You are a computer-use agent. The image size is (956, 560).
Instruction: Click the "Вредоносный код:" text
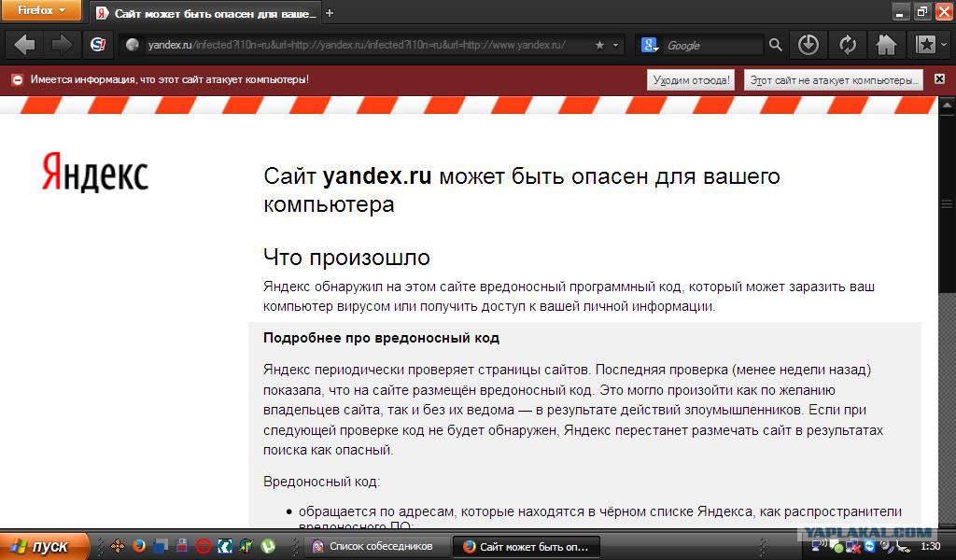tap(321, 482)
